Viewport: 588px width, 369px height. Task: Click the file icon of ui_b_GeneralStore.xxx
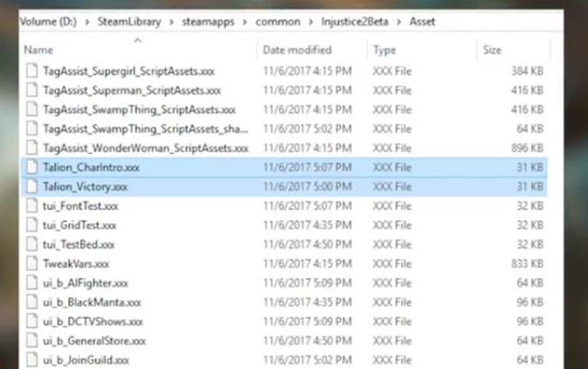[32, 340]
